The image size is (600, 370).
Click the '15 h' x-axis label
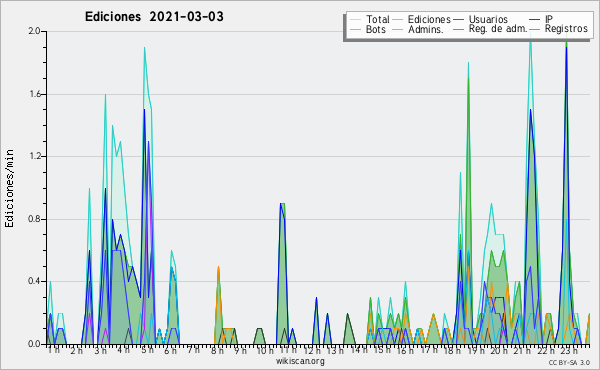[382, 350]
